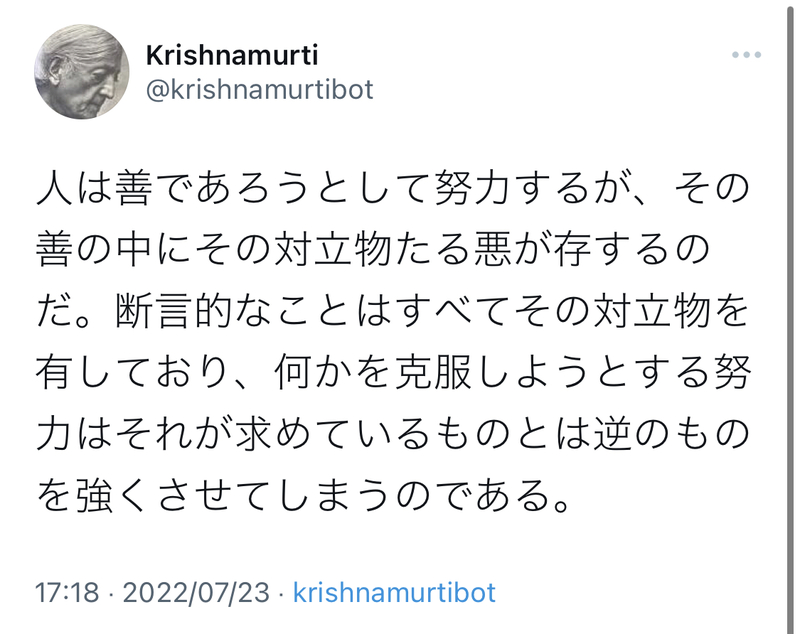Click the word 断言的 in the tweet
This screenshot has width=800, height=634.
point(174,311)
